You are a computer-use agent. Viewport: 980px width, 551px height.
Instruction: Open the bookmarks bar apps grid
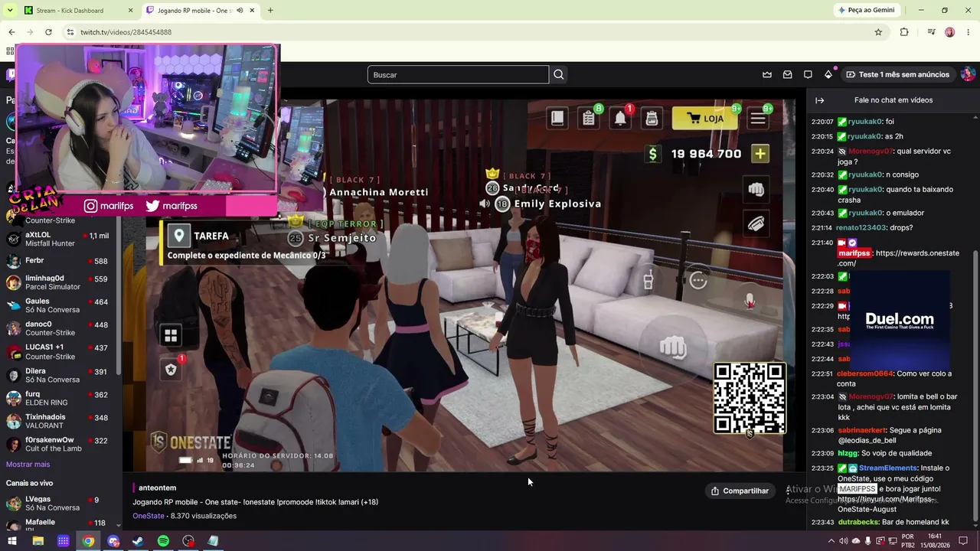coord(10,51)
